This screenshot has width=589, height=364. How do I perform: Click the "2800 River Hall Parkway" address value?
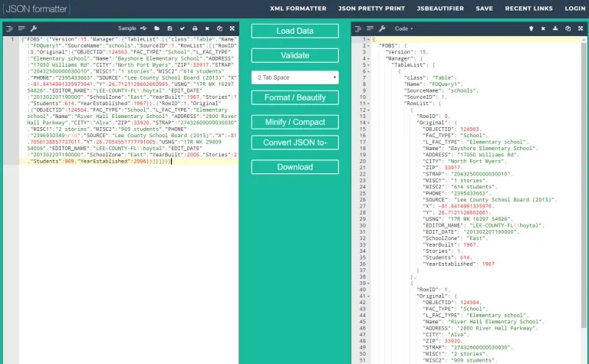[x=498, y=328]
